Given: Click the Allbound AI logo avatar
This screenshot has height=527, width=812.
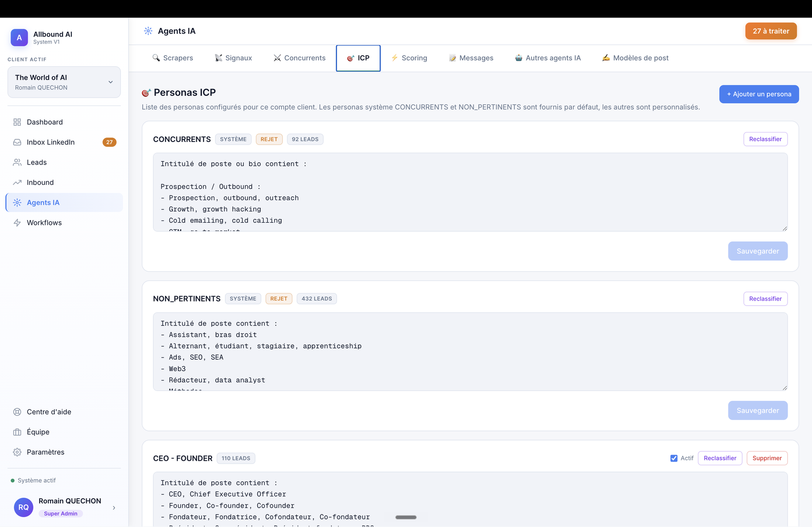Looking at the screenshot, I should 19,38.
